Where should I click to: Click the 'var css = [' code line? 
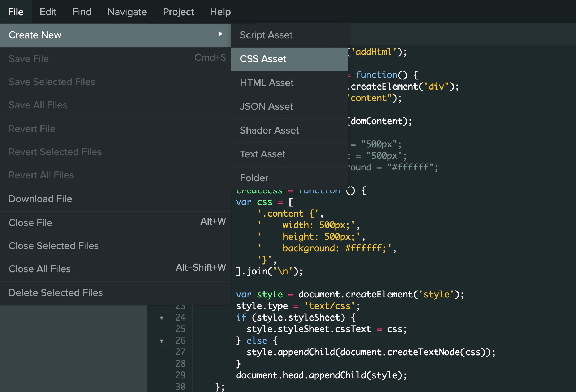265,202
